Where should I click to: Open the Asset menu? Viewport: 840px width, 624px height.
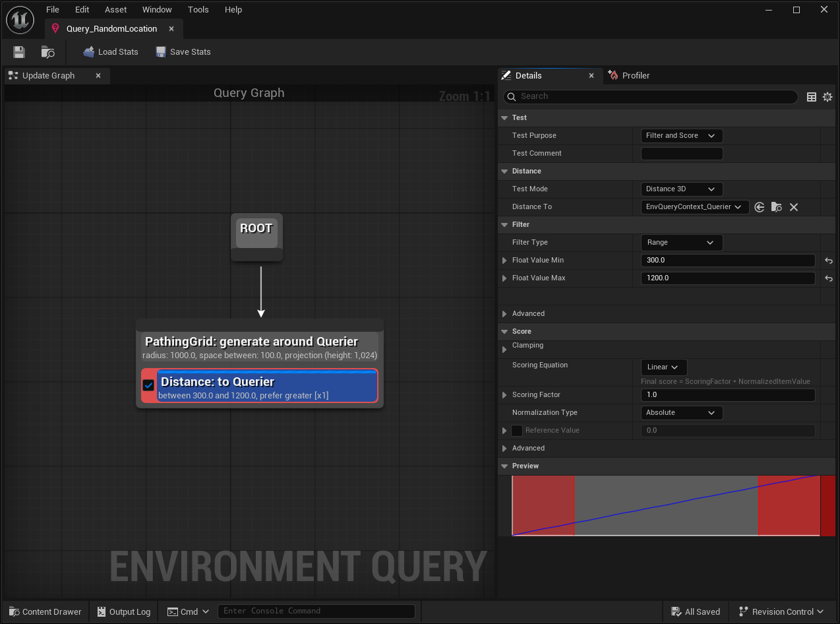116,10
